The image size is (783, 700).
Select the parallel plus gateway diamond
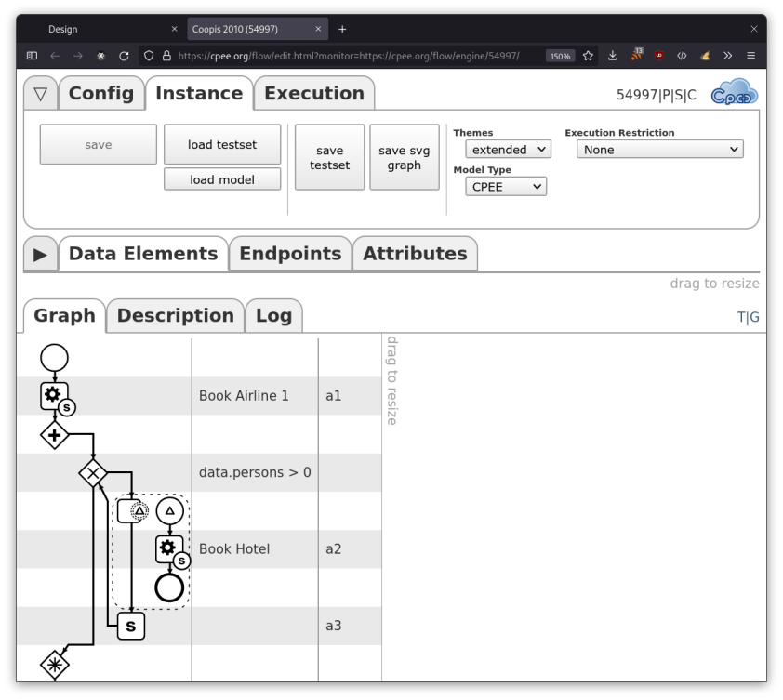(55, 434)
